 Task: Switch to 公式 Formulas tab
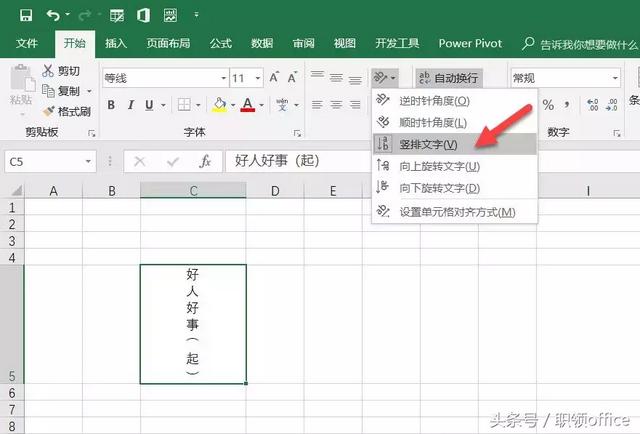[221, 43]
